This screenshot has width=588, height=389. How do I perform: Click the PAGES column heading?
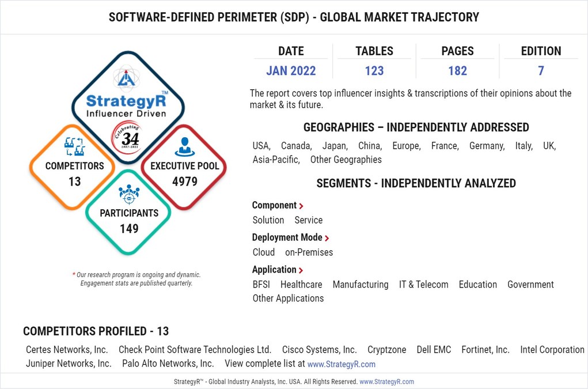[457, 51]
